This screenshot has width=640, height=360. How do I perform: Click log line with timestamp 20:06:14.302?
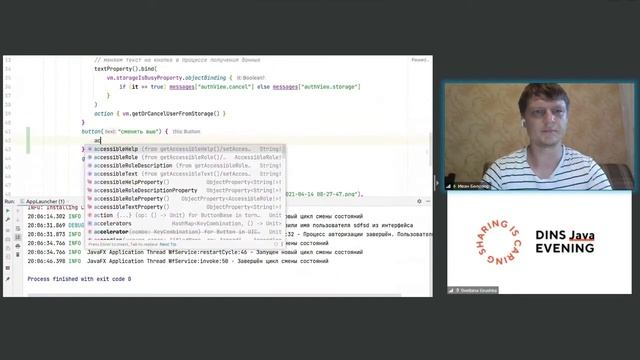pos(195,216)
